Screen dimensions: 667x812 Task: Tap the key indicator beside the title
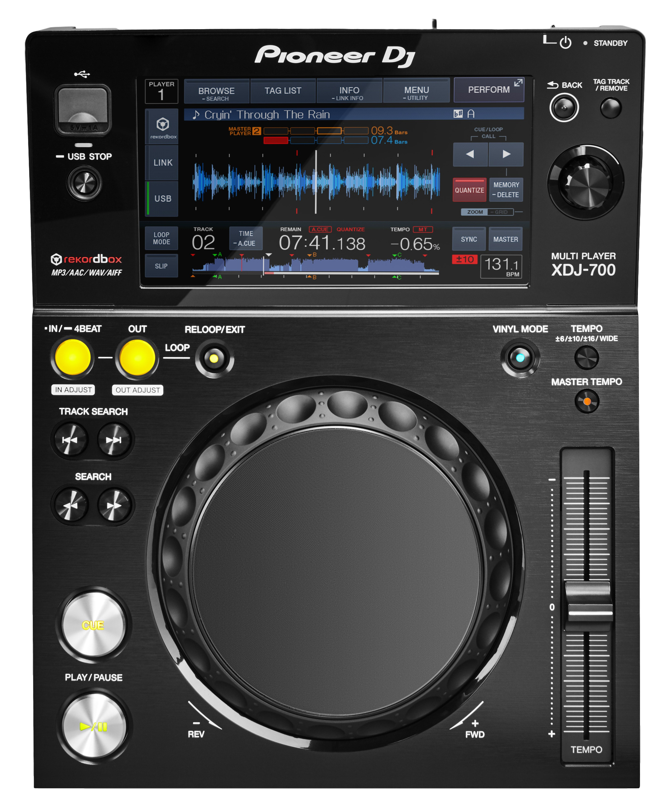click(x=465, y=114)
